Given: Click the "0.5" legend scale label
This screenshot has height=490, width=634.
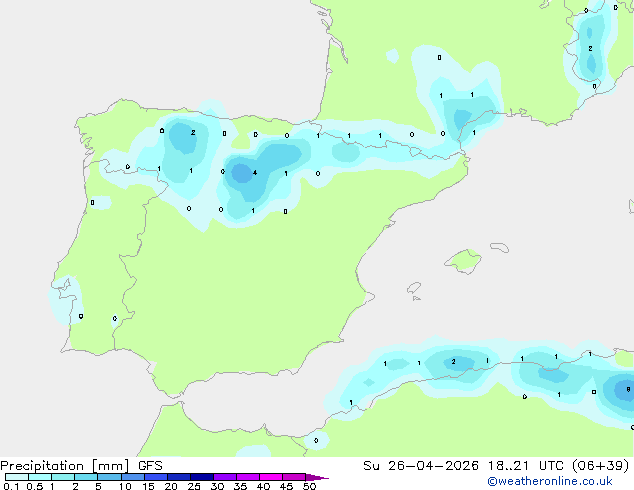Looking at the screenshot, I should pos(35,486).
